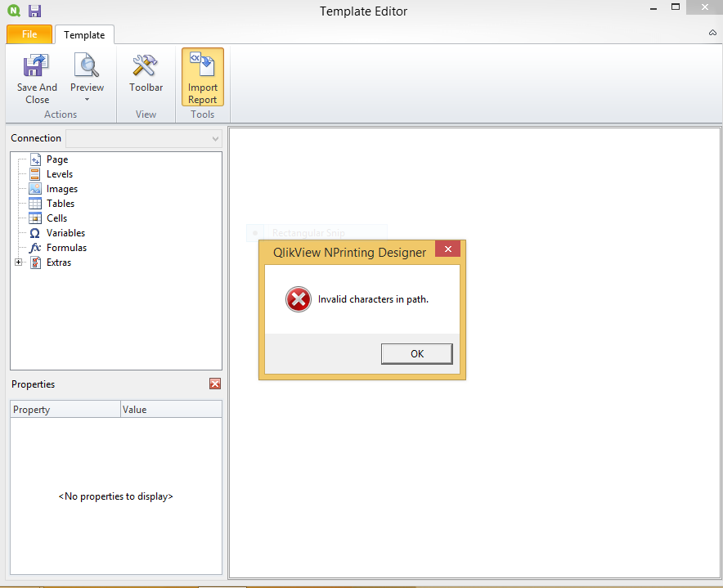
Task: Click the quick-access save floppy icon
Action: click(x=34, y=11)
